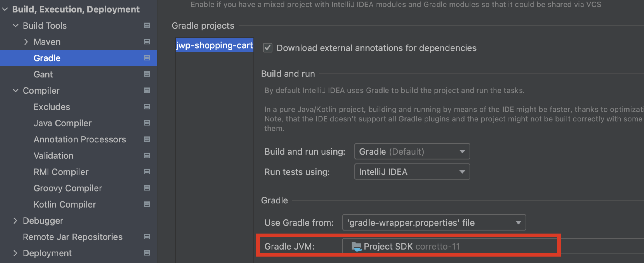Click the Project SDK folder icon
This screenshot has width=644, height=263.
tap(356, 247)
